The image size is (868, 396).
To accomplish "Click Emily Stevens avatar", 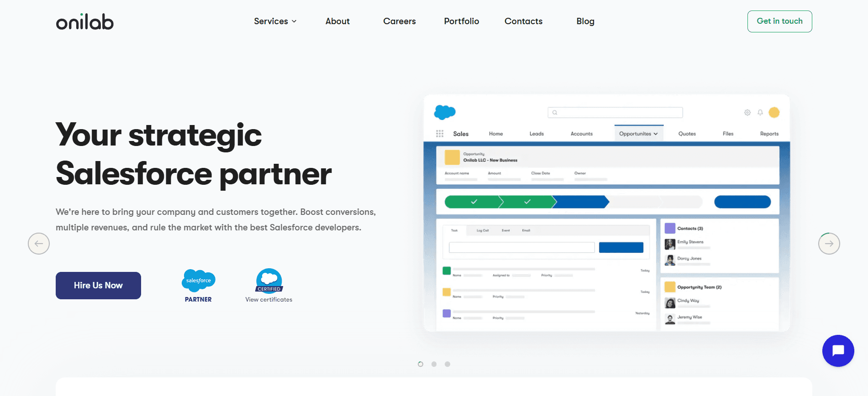I will [670, 244].
